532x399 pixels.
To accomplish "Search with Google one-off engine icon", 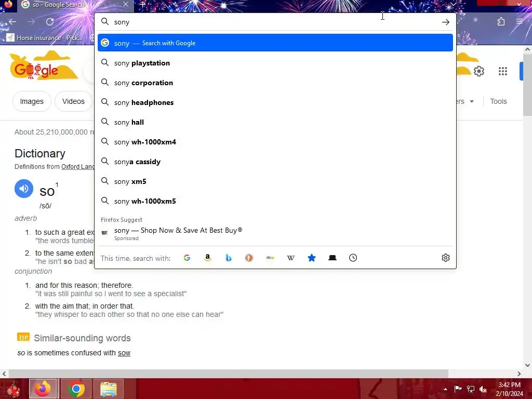I will [x=187, y=258].
